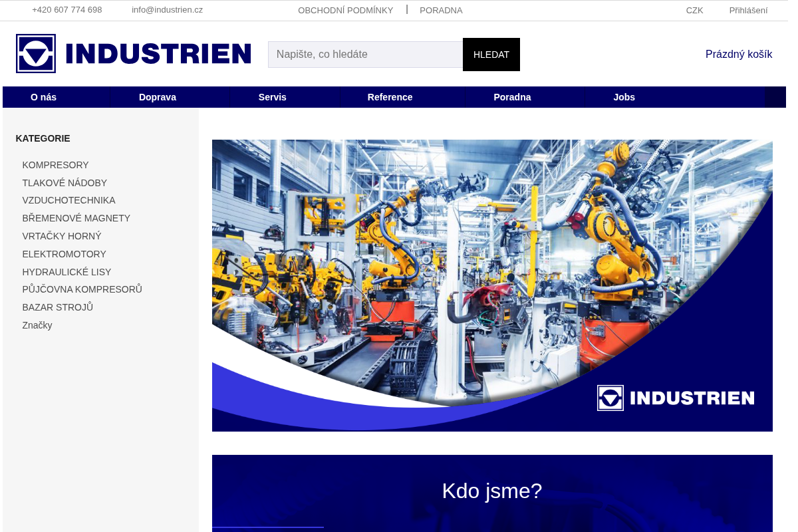Open Obchodní podmínky page
The height and width of the screenshot is (532, 798).
345,11
